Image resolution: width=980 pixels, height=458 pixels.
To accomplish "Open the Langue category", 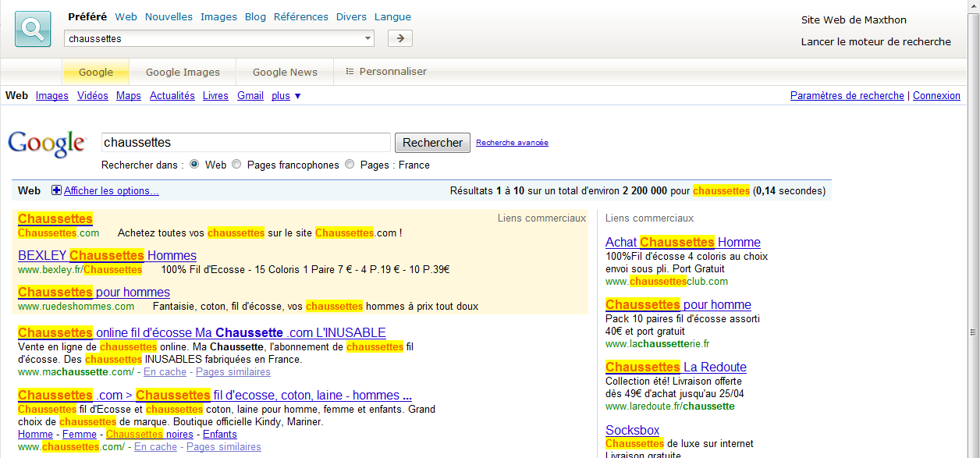I will click(x=392, y=16).
